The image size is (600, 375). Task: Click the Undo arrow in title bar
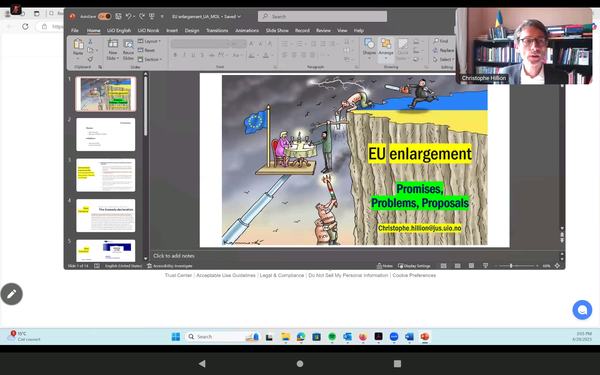129,16
